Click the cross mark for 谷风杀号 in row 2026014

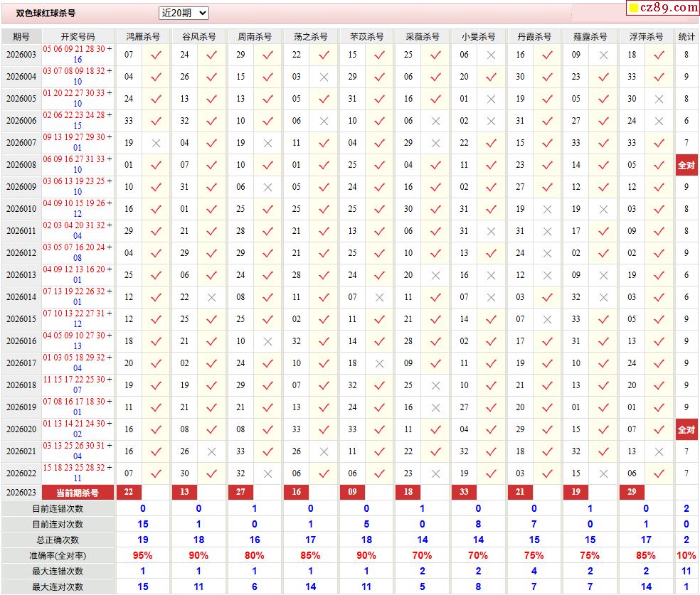pos(211,297)
